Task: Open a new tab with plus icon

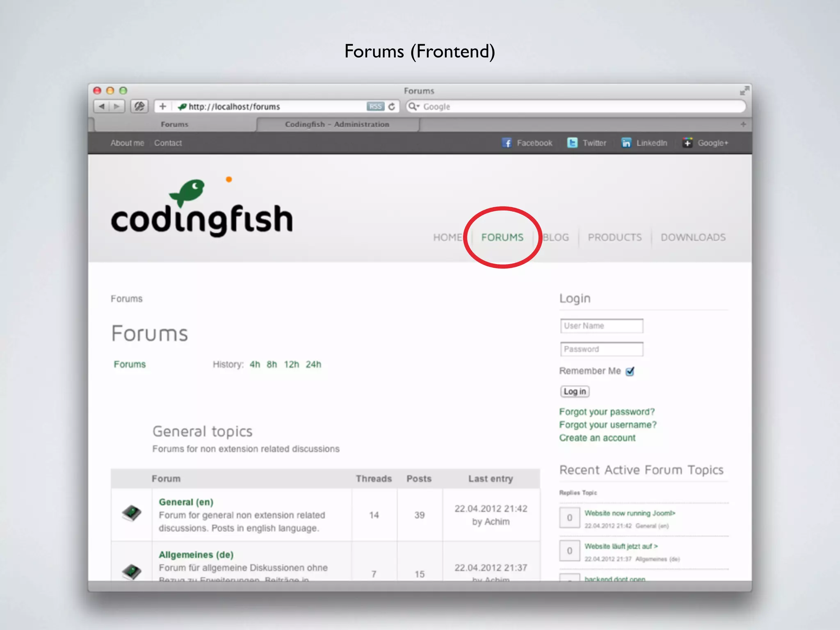Action: [x=743, y=124]
